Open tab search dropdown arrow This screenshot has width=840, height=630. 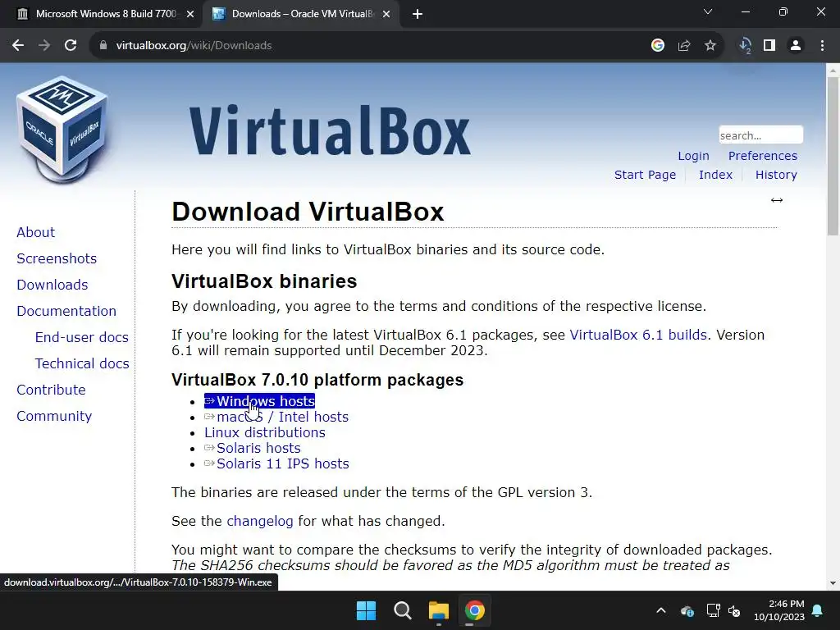[x=708, y=11]
